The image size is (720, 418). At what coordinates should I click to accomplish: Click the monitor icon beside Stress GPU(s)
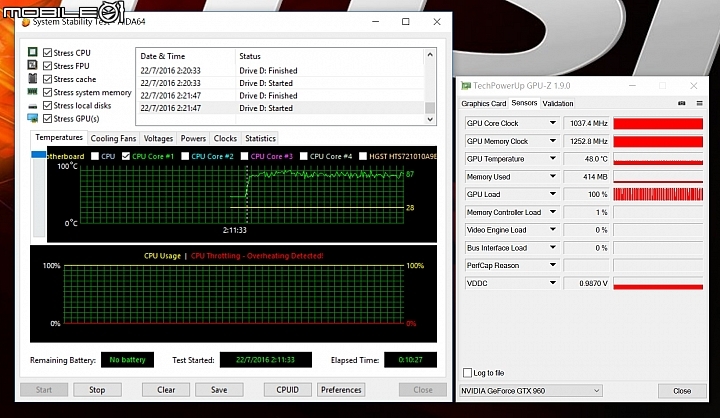tap(33, 119)
